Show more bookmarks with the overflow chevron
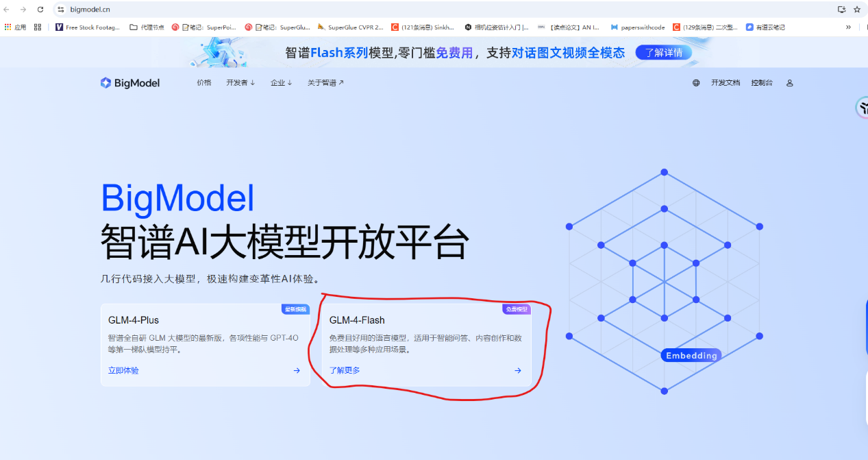This screenshot has height=460, width=868. coord(848,27)
